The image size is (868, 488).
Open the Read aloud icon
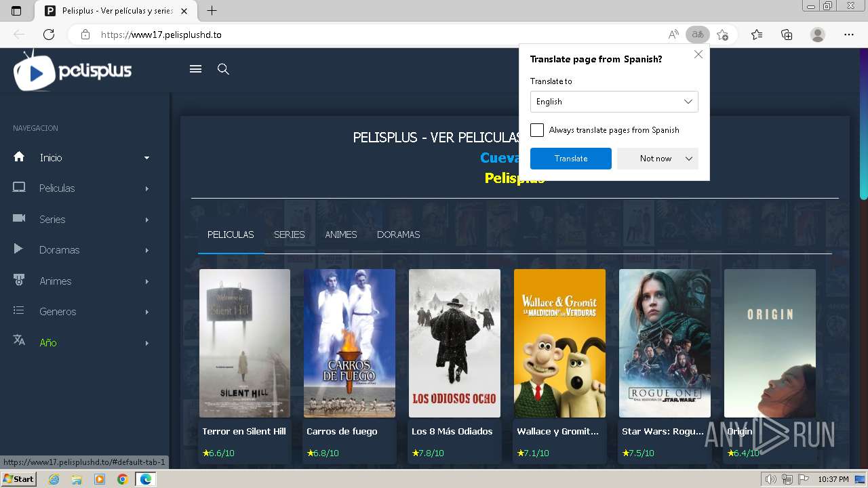click(x=673, y=35)
